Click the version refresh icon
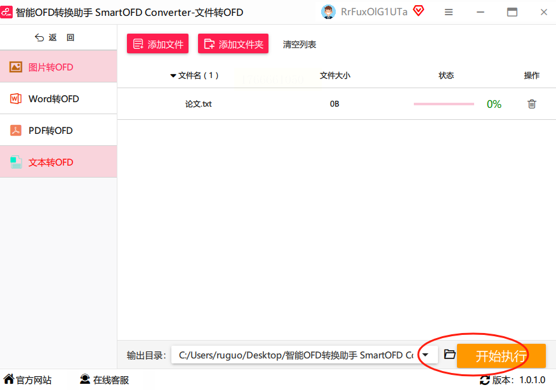 click(x=485, y=381)
